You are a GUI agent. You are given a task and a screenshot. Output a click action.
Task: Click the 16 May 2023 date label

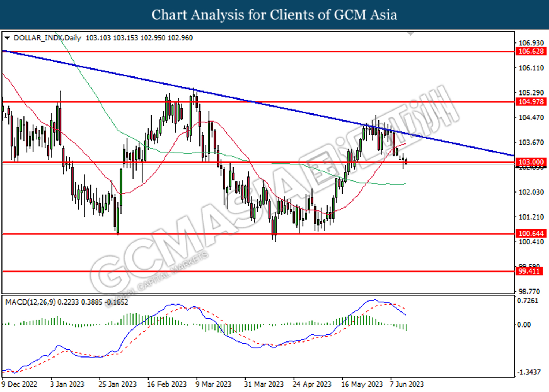tap(362, 384)
